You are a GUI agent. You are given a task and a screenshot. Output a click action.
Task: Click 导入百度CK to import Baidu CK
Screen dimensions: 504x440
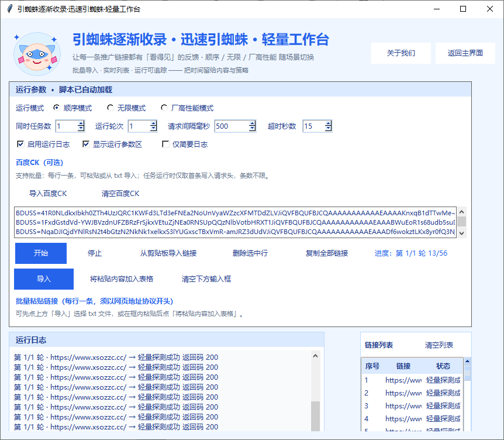click(x=49, y=194)
